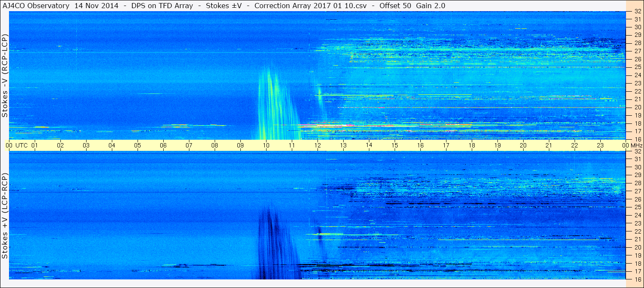
Task: Select the 10 hour tick label
Action: point(266,145)
